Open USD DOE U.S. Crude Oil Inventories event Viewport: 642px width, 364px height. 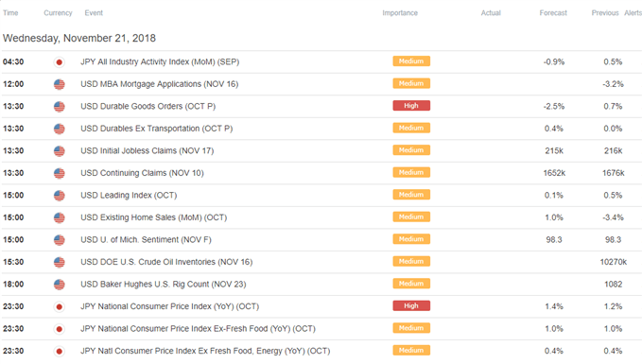166,262
